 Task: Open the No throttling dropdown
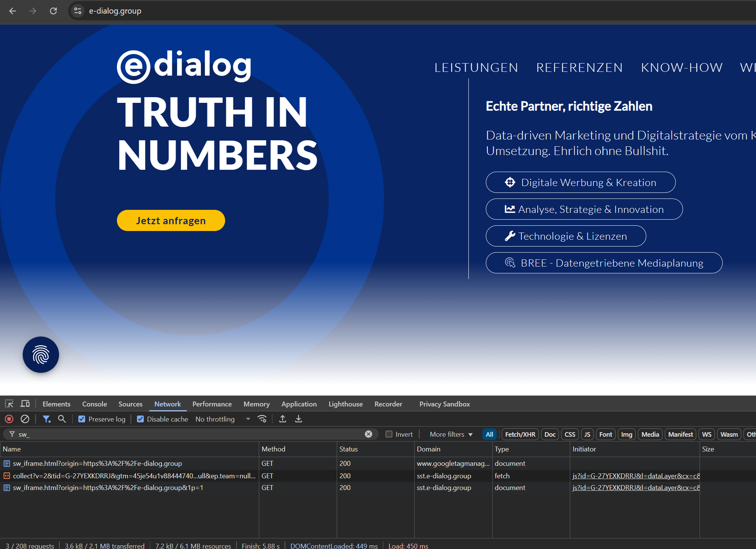point(222,419)
